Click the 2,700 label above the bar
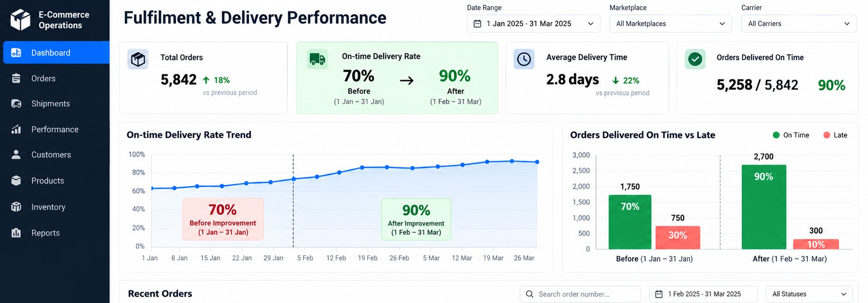 point(764,156)
